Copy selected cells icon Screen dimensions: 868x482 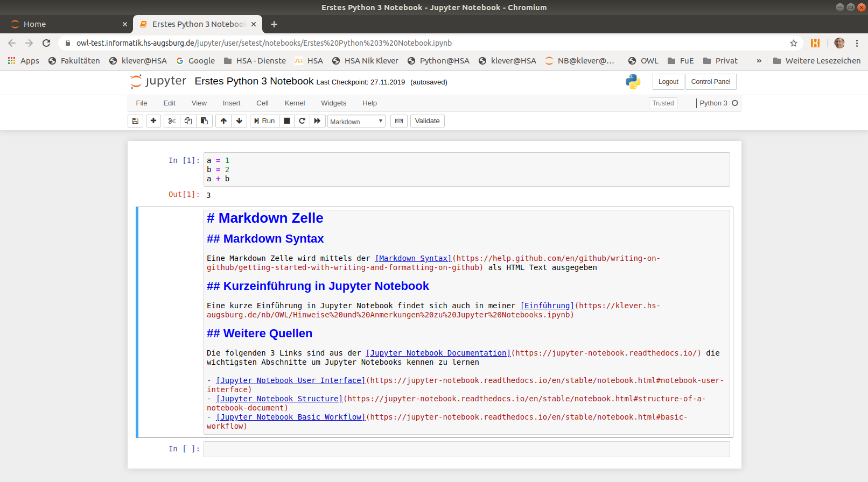pyautogui.click(x=188, y=121)
